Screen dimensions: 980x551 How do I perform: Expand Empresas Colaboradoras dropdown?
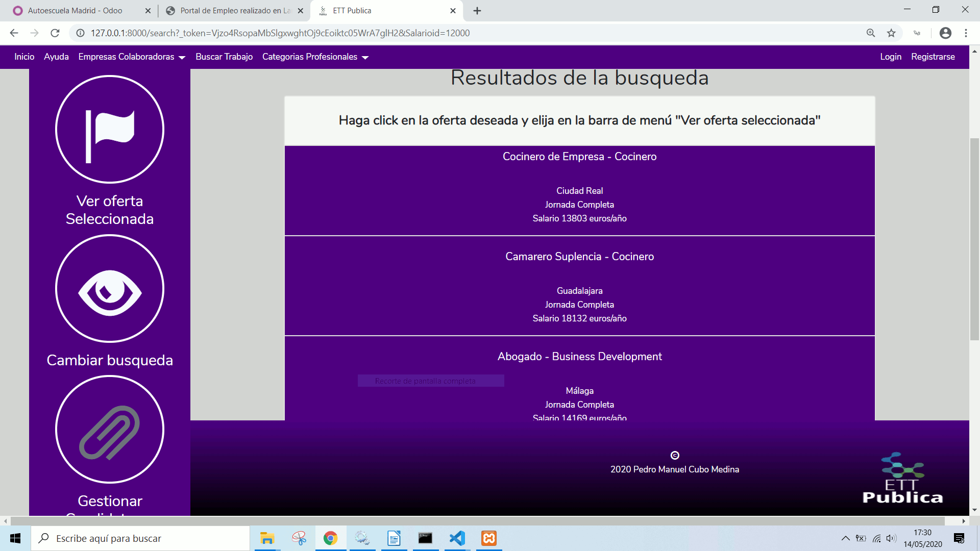point(132,57)
